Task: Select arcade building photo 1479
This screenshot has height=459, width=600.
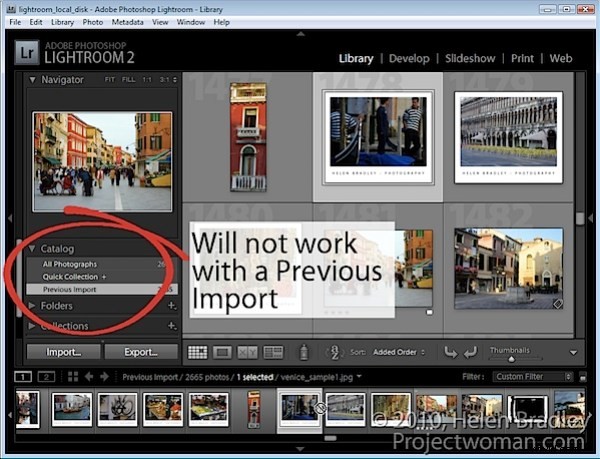Action: click(509, 137)
